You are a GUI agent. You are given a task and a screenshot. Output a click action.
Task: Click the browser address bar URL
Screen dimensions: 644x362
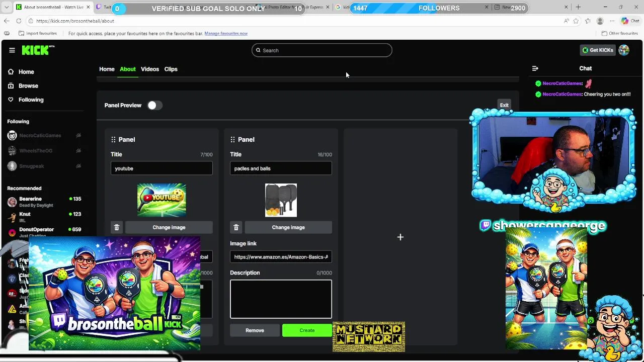click(x=75, y=21)
